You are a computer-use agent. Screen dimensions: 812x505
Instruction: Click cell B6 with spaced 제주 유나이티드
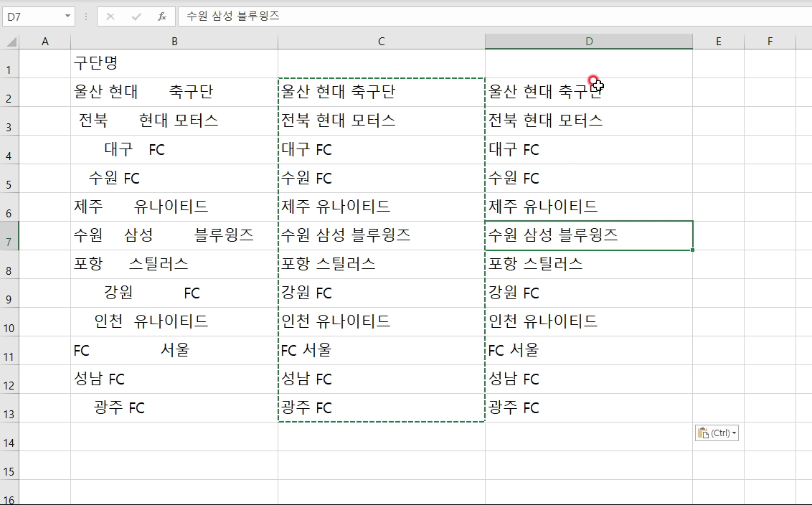(x=174, y=207)
